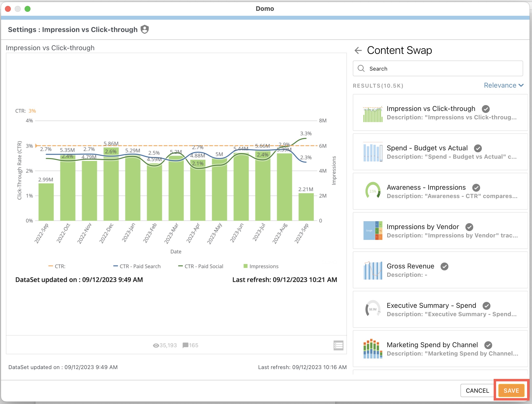Image resolution: width=532 pixels, height=404 pixels.
Task: Toggle the checkmark on Impression vs Click-through
Action: [486, 109]
